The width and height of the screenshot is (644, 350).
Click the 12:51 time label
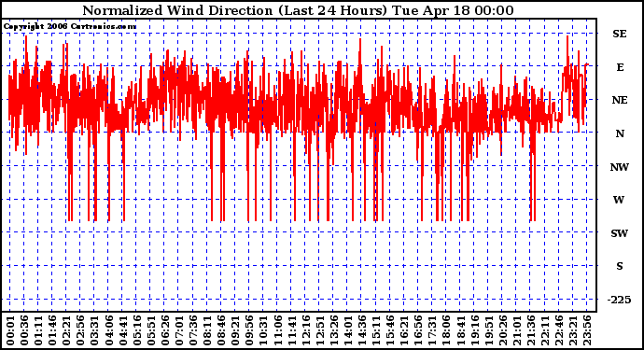[x=319, y=330]
